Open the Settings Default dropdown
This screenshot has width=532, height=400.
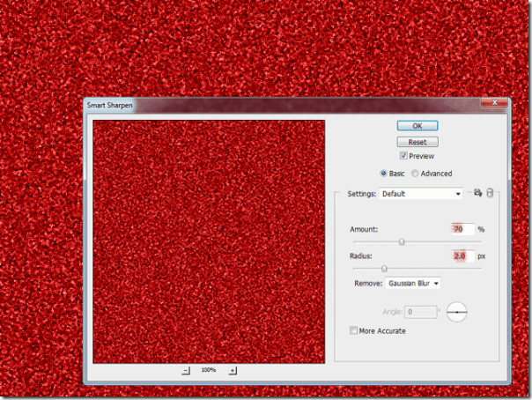point(421,194)
